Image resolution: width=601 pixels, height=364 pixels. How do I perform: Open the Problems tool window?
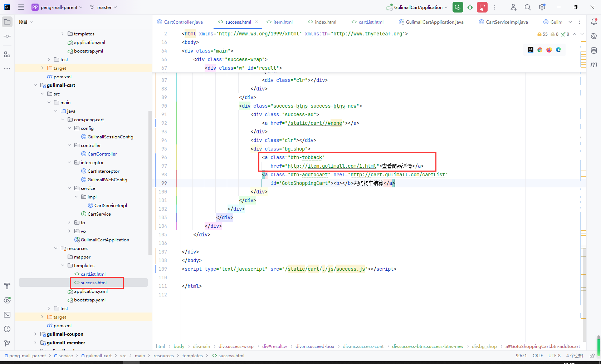click(7, 329)
